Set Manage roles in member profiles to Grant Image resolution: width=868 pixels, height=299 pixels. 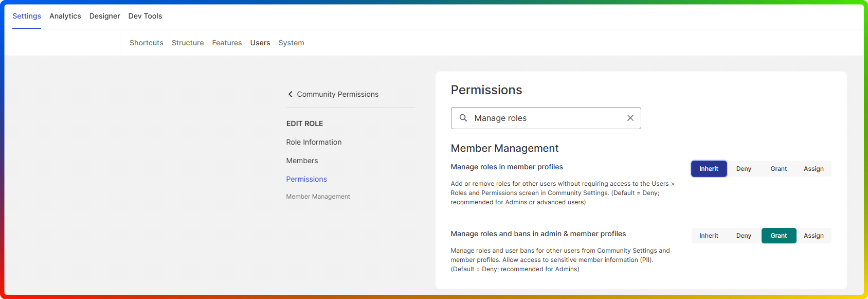tap(779, 169)
